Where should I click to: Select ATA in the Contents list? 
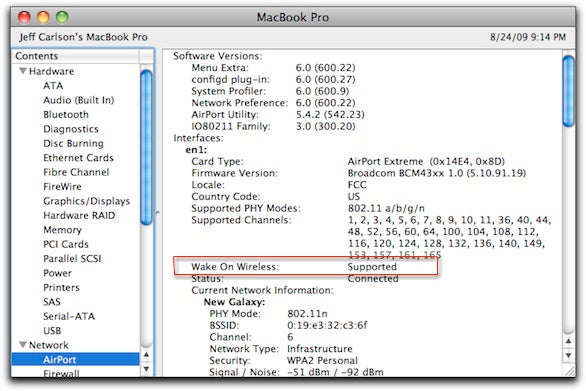pyautogui.click(x=53, y=86)
